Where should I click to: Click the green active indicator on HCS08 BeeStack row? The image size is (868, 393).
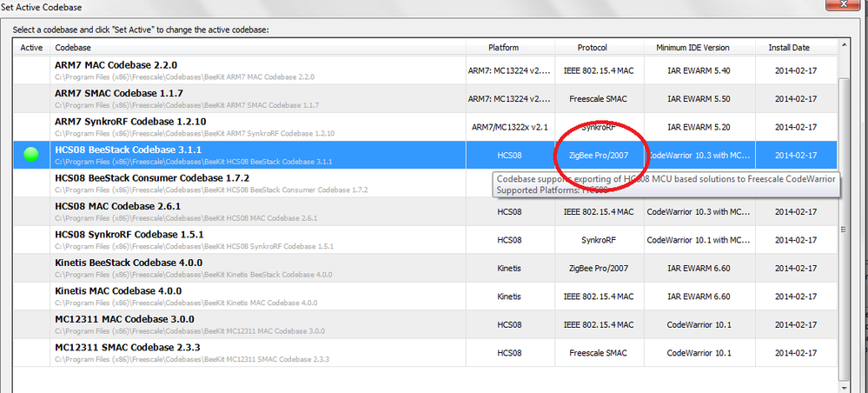point(31,156)
